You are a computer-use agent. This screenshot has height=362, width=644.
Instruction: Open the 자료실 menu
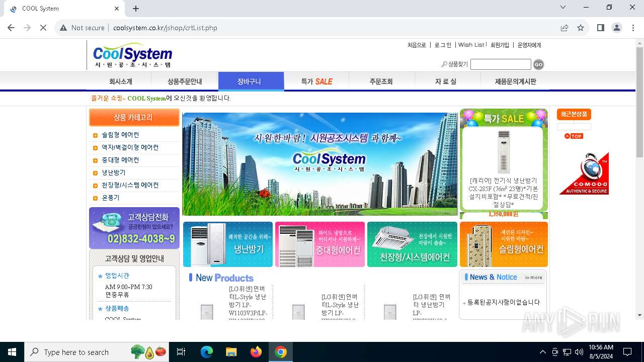coord(446,81)
